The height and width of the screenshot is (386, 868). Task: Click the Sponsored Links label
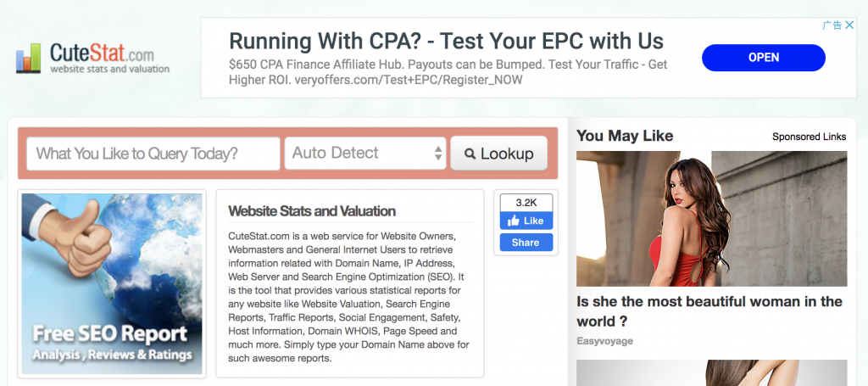click(x=809, y=137)
